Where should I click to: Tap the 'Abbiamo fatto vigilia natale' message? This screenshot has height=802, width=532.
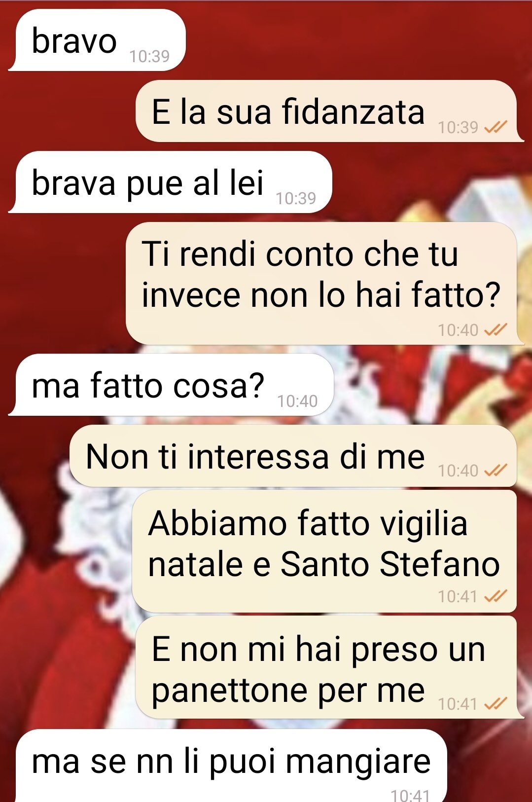324,551
